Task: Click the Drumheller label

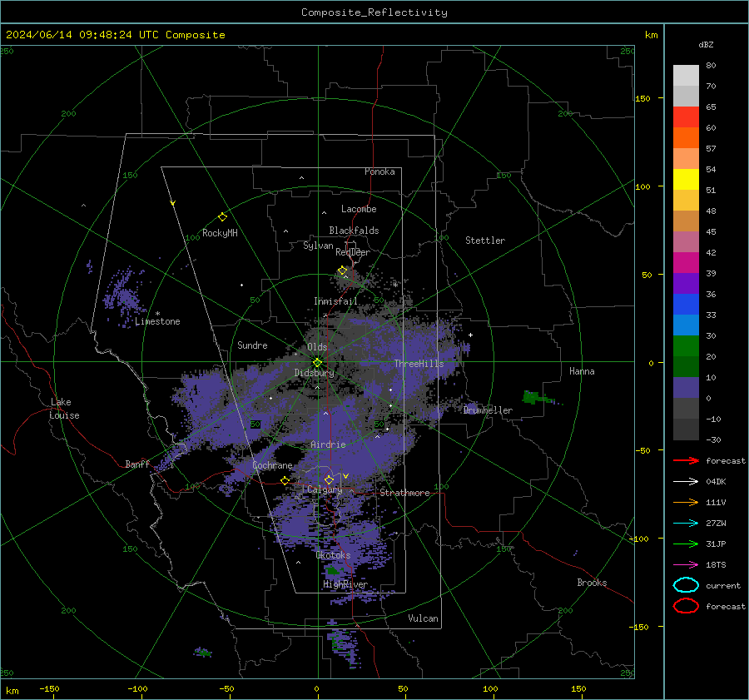Action: pyautogui.click(x=488, y=410)
